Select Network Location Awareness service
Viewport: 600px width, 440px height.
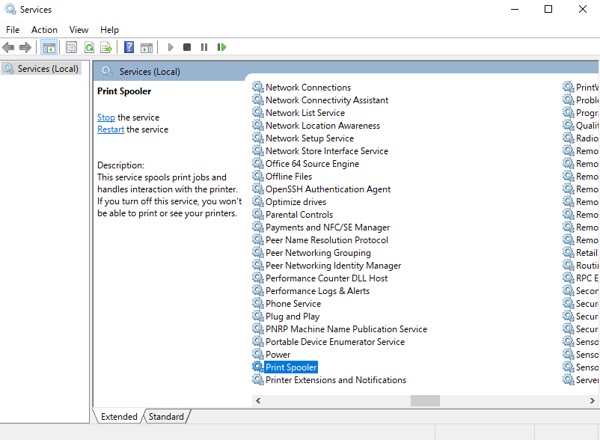[x=323, y=125]
